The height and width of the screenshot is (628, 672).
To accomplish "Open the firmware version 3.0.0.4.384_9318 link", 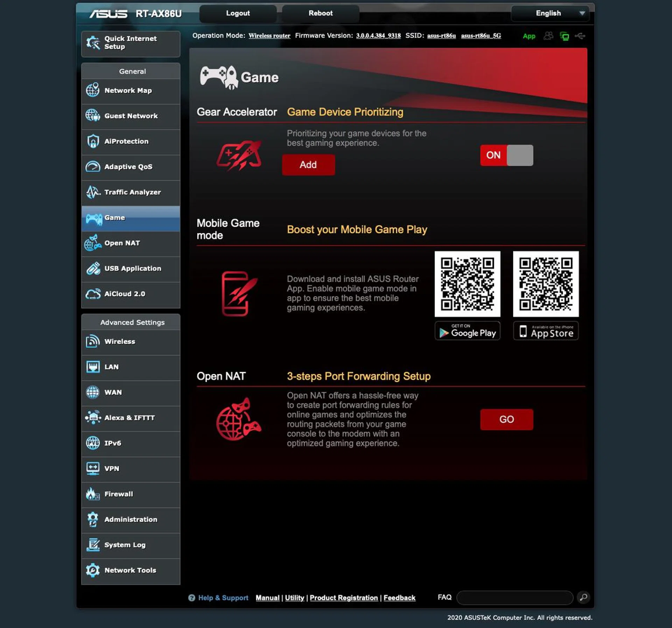I will tap(378, 36).
